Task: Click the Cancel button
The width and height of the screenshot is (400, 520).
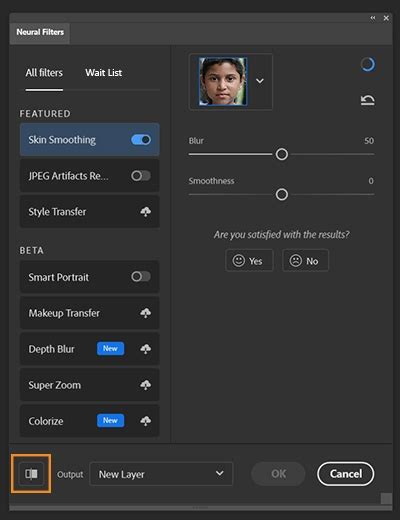Action: [x=346, y=474]
